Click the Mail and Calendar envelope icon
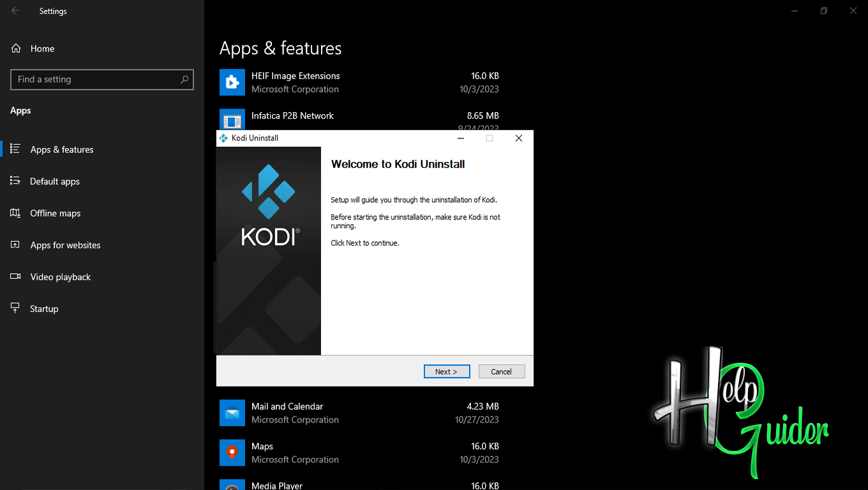This screenshot has width=868, height=490. pyautogui.click(x=232, y=413)
